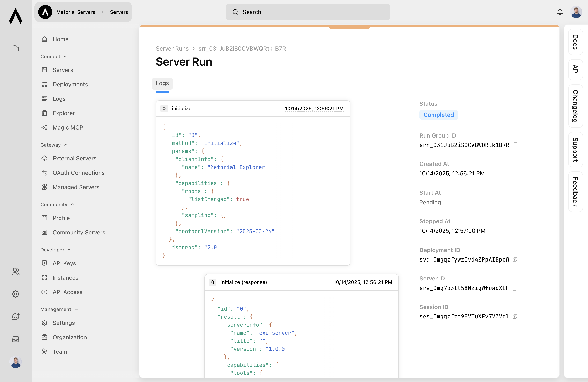Click the notifications bell icon
This screenshot has height=382, width=588.
[x=560, y=12]
